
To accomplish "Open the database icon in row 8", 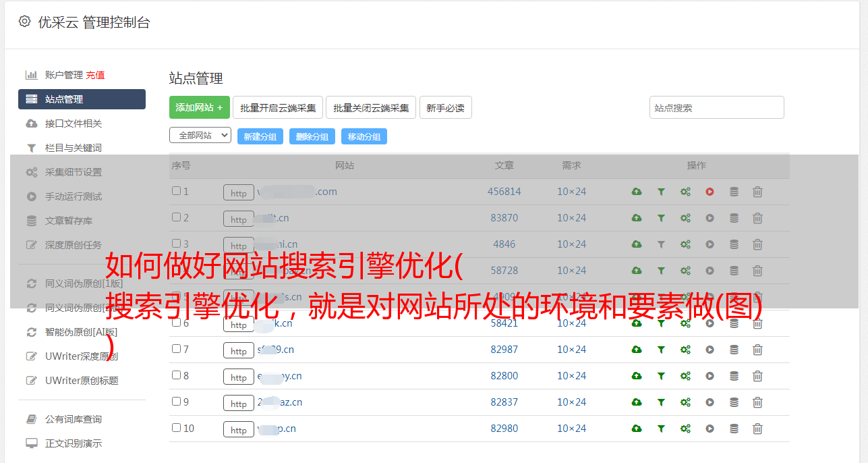I will coord(734,376).
